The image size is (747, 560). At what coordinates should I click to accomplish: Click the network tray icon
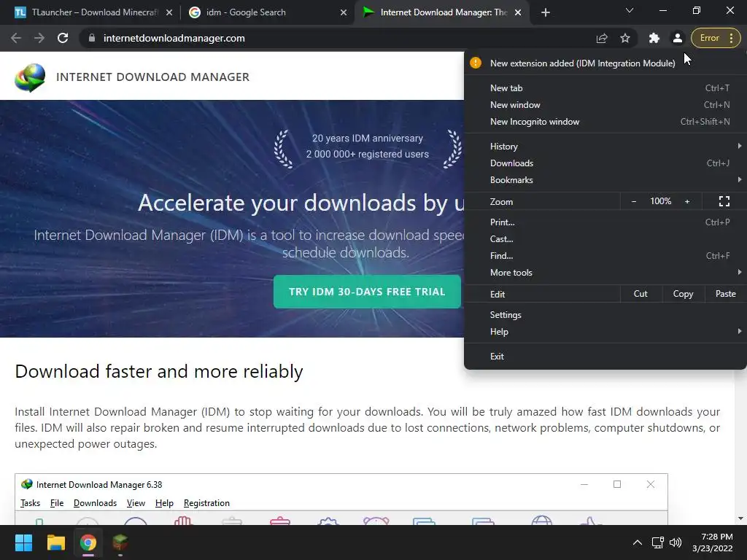tap(658, 542)
